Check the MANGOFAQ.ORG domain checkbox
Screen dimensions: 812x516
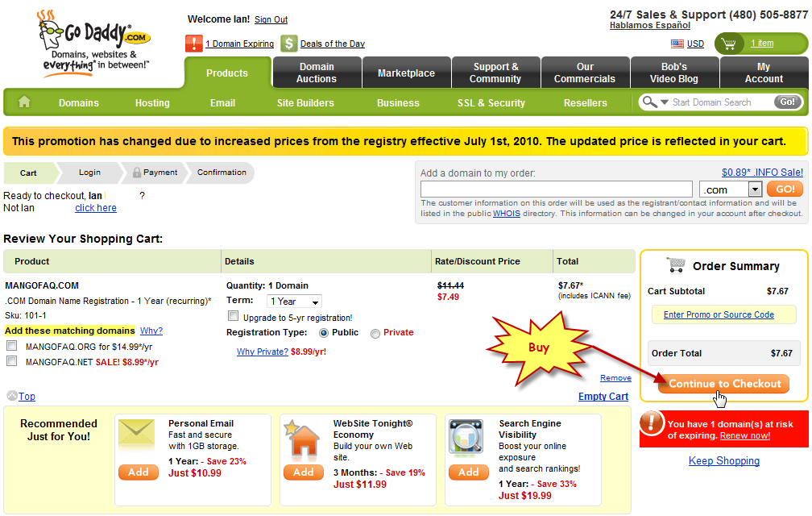click(12, 346)
